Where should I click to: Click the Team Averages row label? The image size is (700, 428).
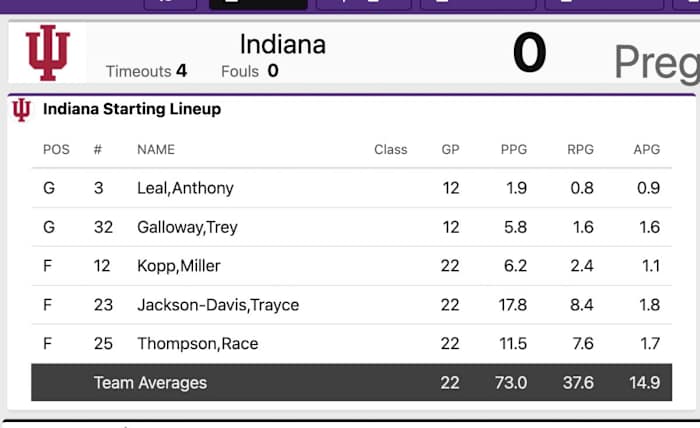click(x=150, y=383)
